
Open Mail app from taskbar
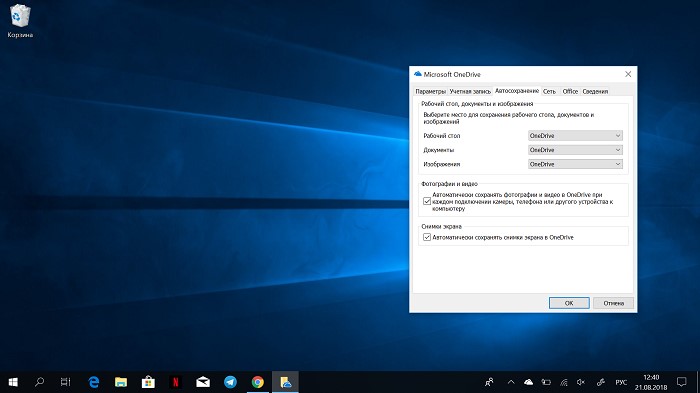[203, 382]
